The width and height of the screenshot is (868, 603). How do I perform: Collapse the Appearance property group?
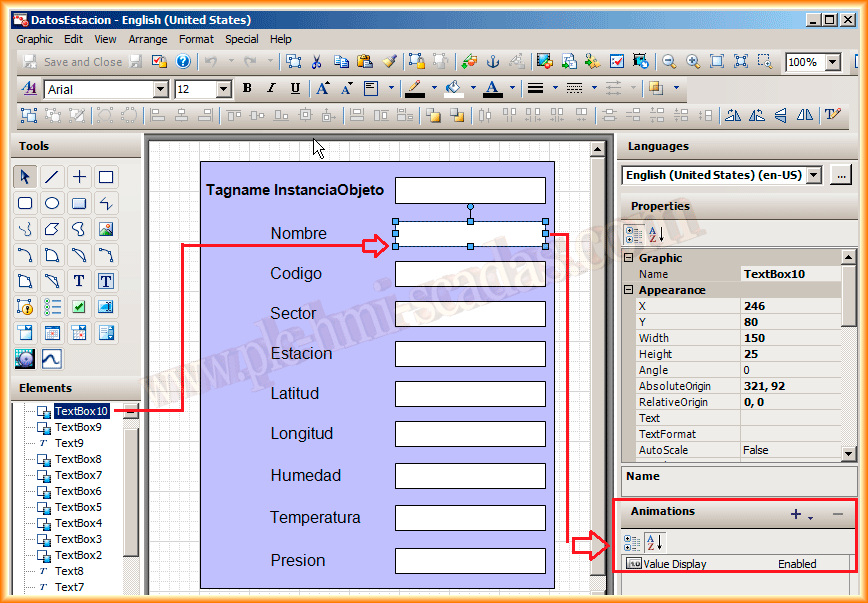(629, 290)
